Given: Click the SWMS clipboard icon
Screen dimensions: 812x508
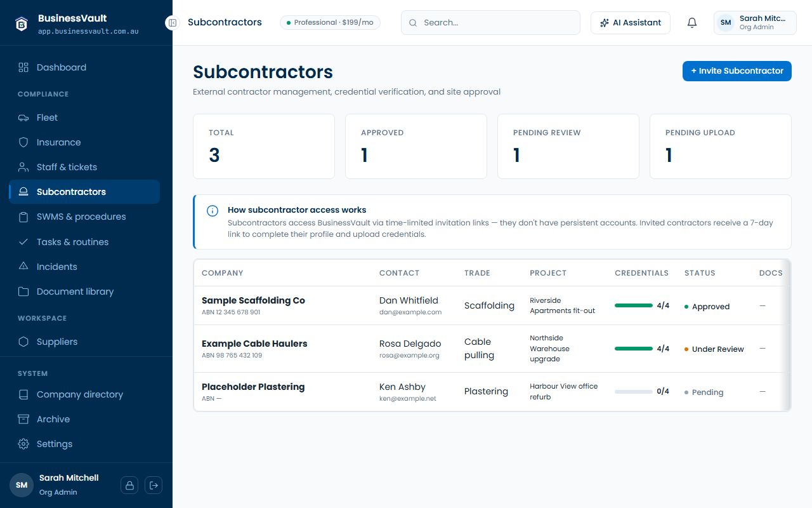Looking at the screenshot, I should 23,217.
